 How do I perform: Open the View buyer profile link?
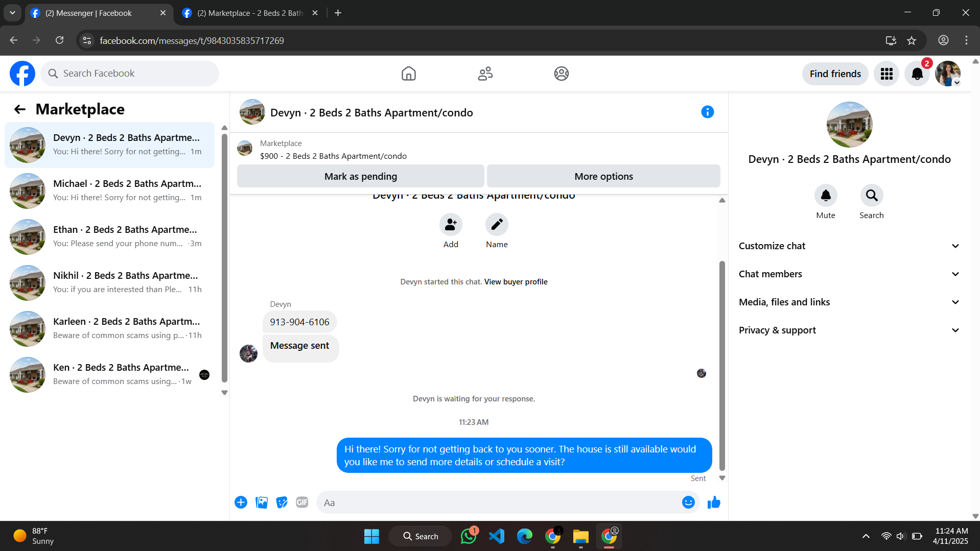516,282
